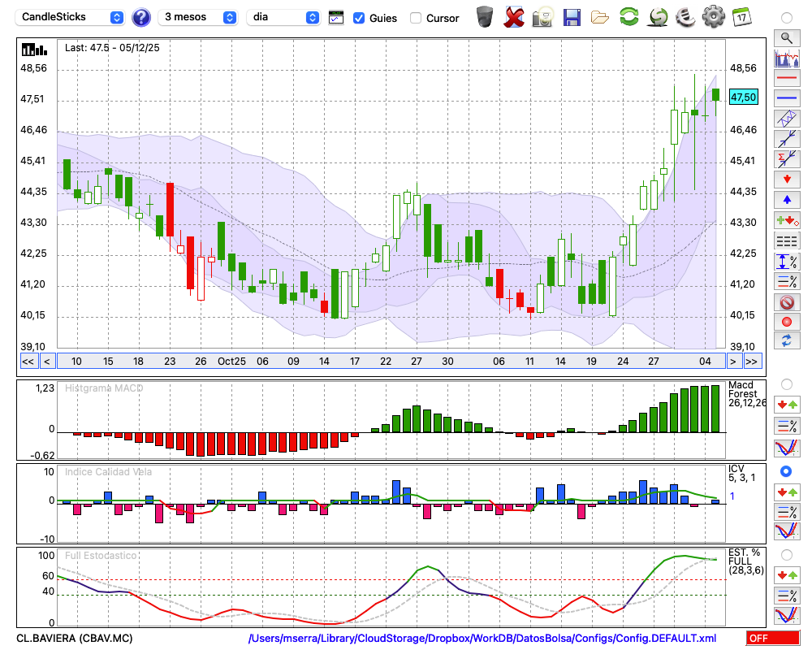Image resolution: width=812 pixels, height=650 pixels.
Task: Select the red horizontal line drawing tool
Action: [x=786, y=79]
